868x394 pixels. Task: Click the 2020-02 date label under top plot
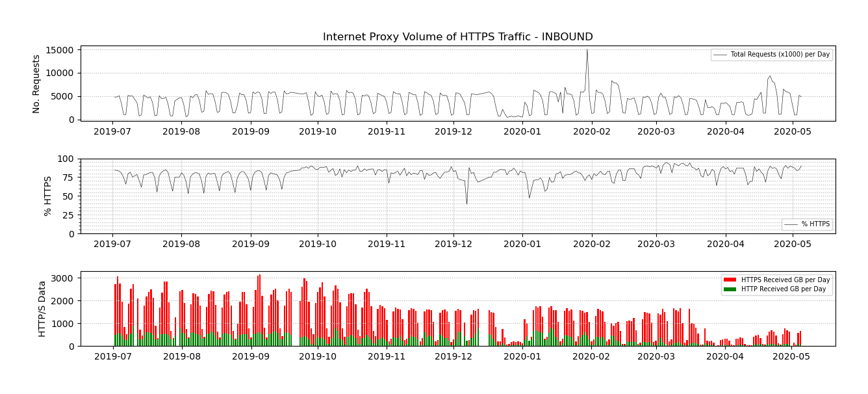pyautogui.click(x=592, y=131)
